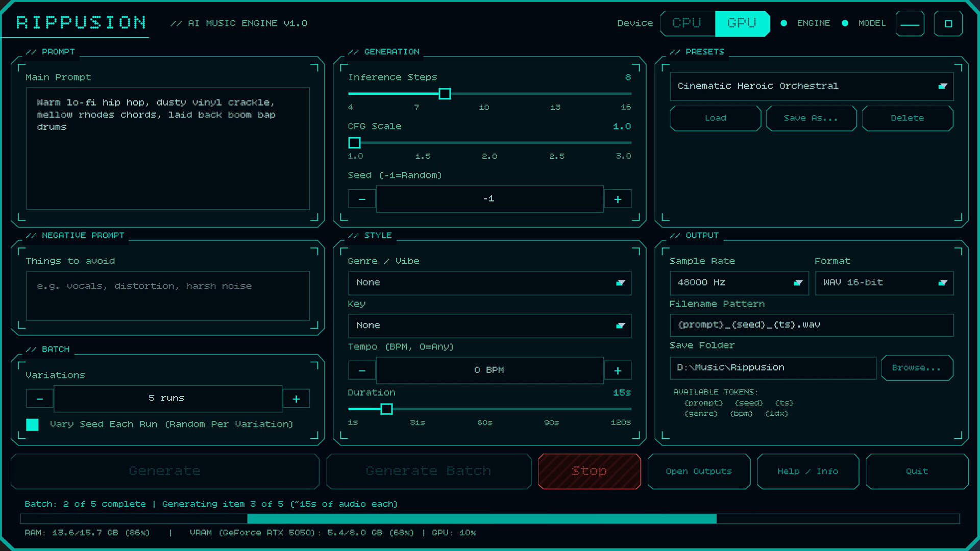
Task: Click the MODEL status indicator dot
Action: tap(845, 23)
